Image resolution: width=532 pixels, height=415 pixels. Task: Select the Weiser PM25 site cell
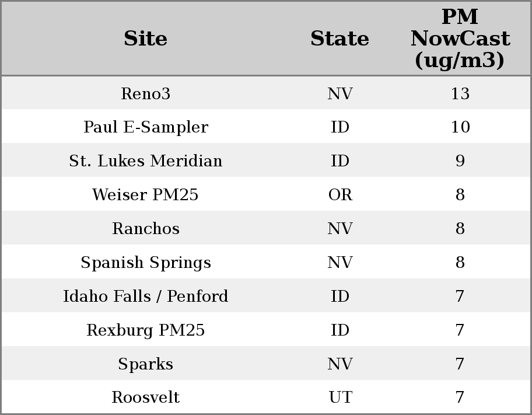(145, 195)
